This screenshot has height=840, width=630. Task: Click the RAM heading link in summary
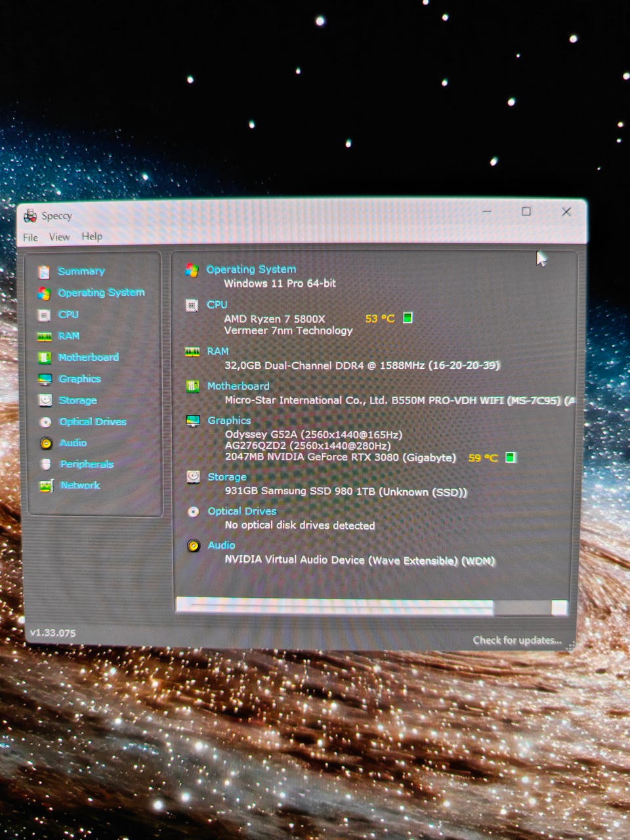[218, 351]
